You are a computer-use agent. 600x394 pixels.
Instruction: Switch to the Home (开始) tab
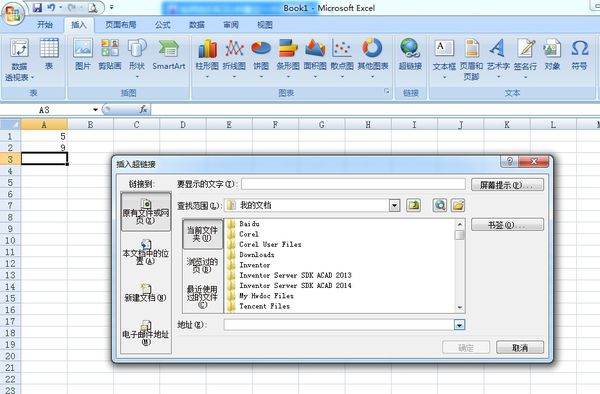[45, 25]
